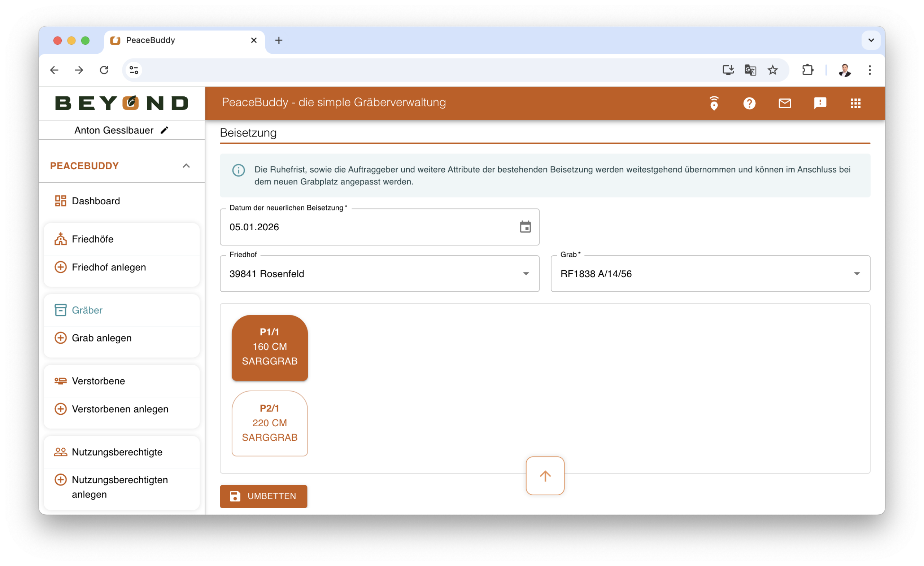The image size is (924, 566).
Task: Open Friedhof anlegen in the sidebar
Action: coord(109,267)
